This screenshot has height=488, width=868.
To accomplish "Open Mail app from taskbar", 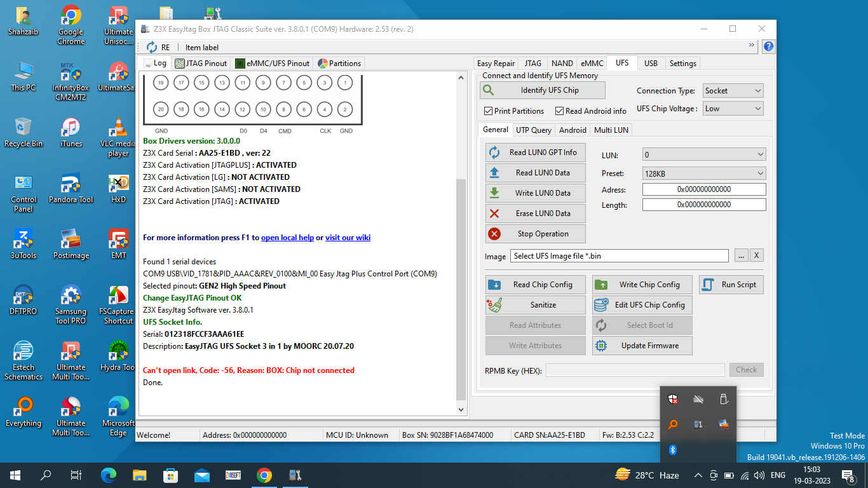I will pyautogui.click(x=202, y=475).
